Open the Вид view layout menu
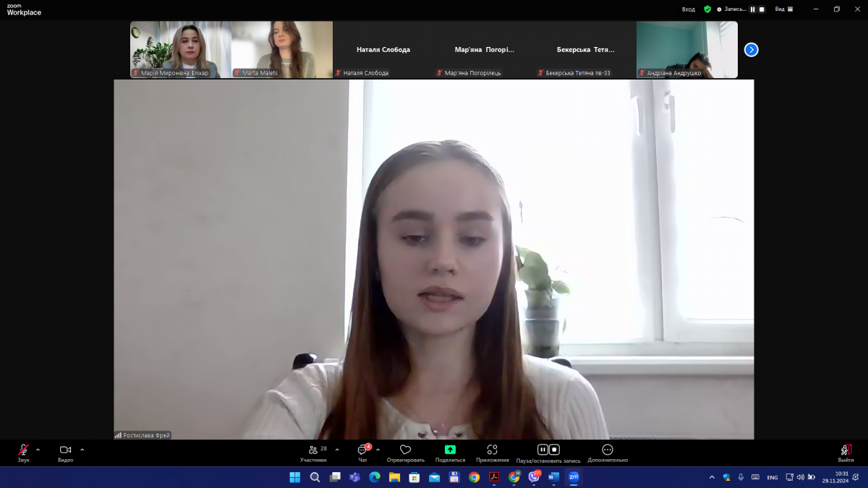Screen dimensions: 868x488 click(784, 9)
